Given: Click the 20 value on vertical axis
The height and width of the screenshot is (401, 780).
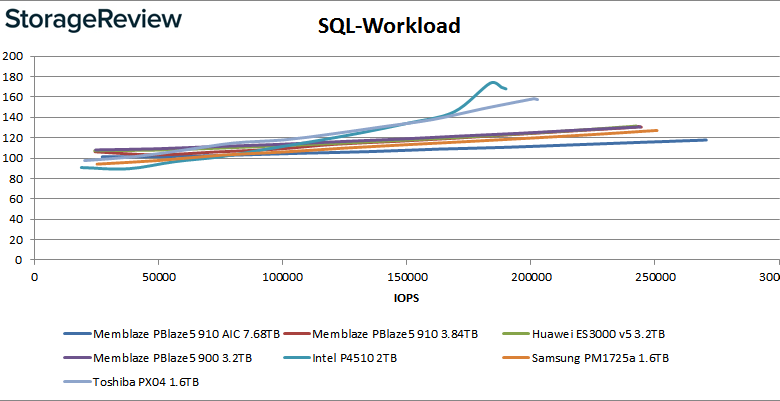Looking at the screenshot, I should point(16,239).
